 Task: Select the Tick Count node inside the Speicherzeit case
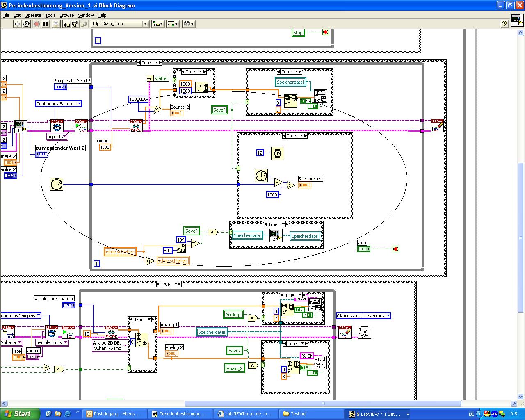(x=261, y=176)
